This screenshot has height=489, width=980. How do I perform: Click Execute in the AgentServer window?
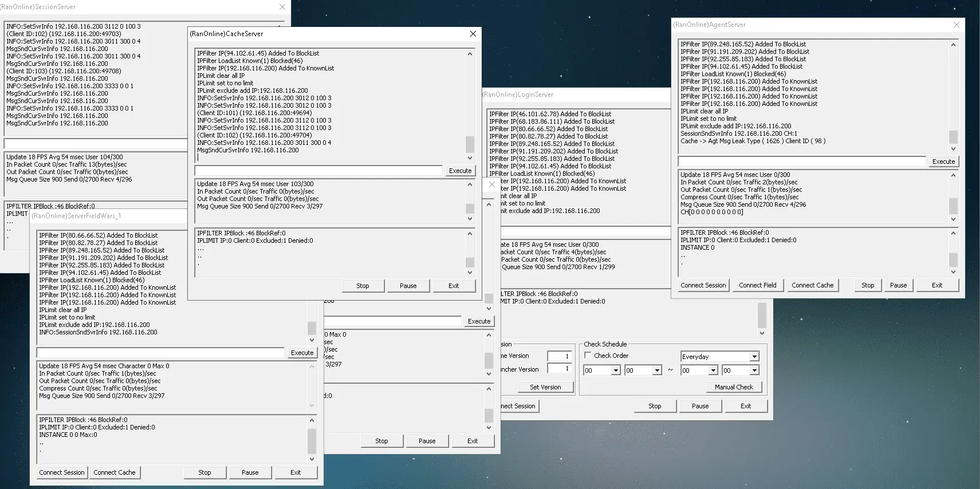(943, 161)
